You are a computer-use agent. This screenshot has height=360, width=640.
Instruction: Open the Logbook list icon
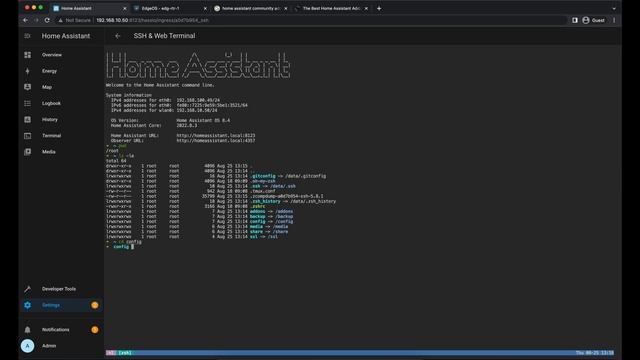[x=27, y=103]
